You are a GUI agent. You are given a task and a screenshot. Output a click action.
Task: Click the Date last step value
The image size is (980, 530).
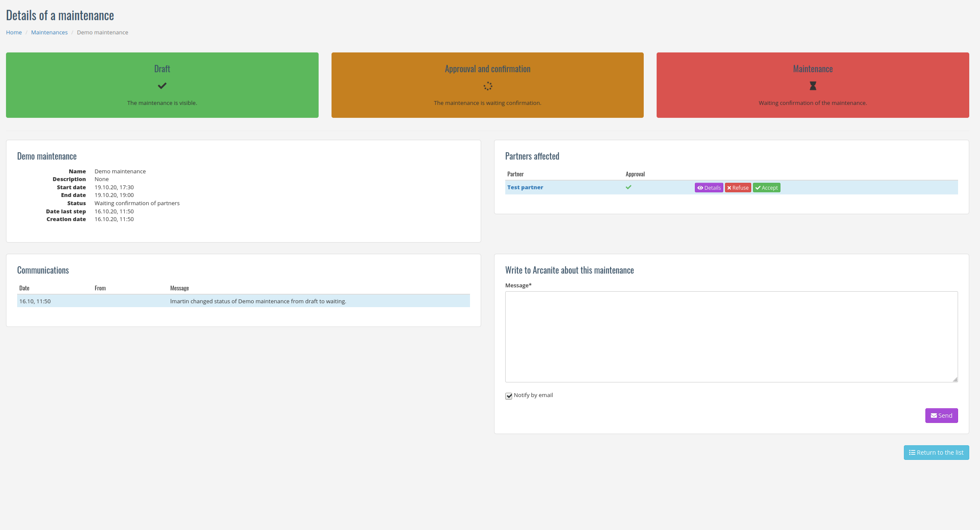[114, 211]
